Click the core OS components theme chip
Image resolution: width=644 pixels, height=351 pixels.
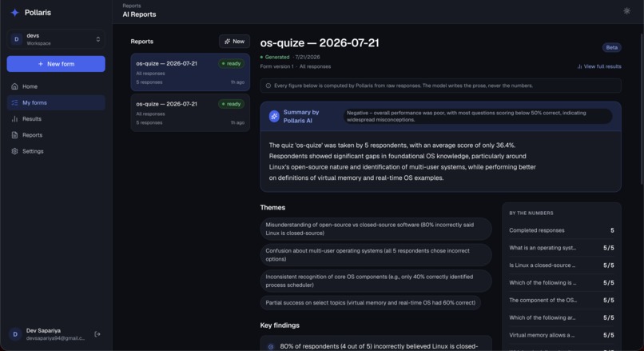[x=376, y=281]
